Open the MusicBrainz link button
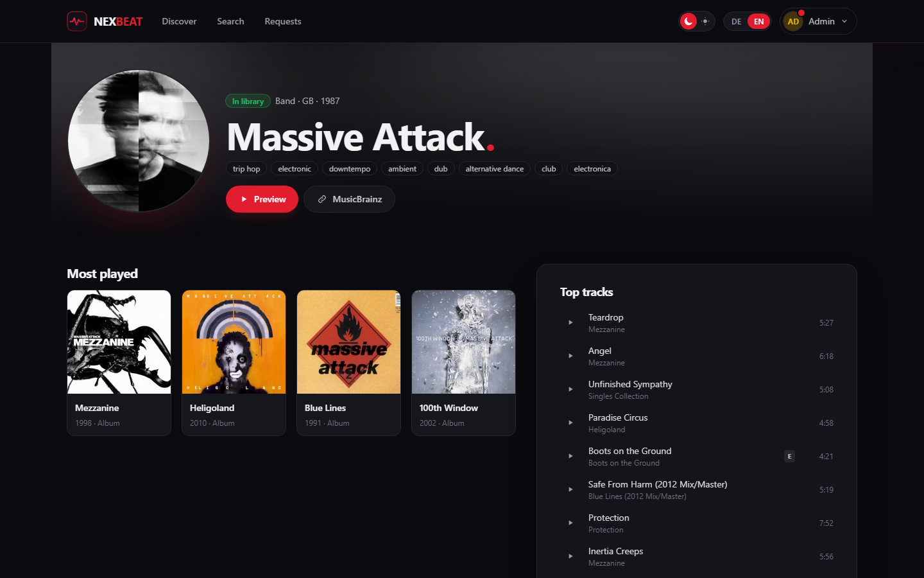924x578 pixels. [x=349, y=199]
